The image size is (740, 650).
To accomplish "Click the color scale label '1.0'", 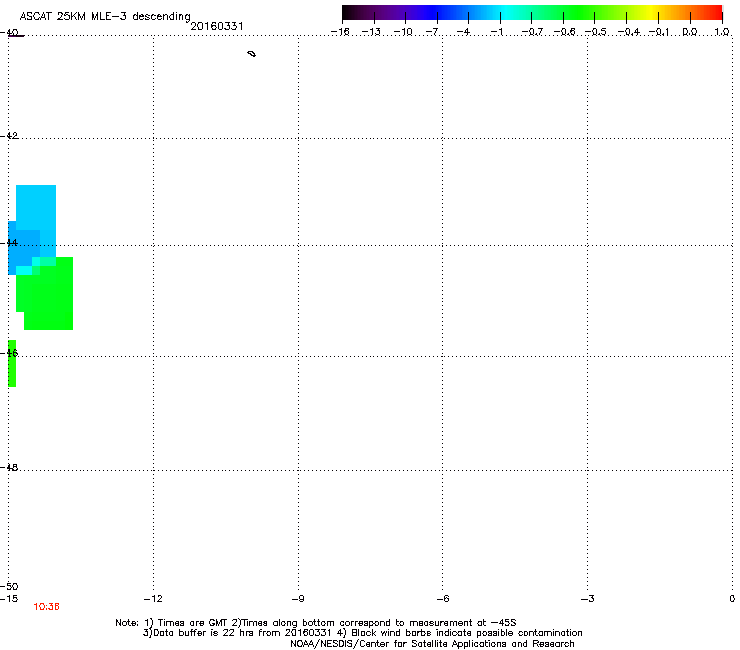I will pyautogui.click(x=722, y=32).
